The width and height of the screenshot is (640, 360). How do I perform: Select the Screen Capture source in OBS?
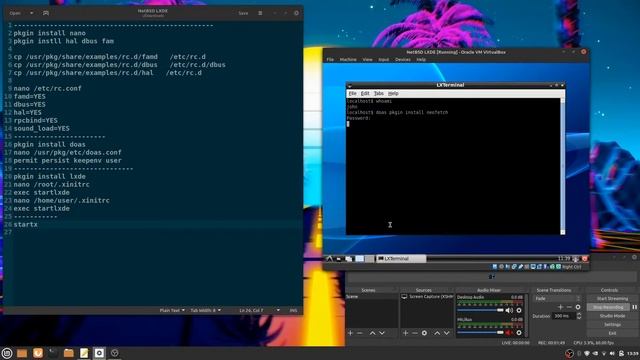[x=427, y=297]
